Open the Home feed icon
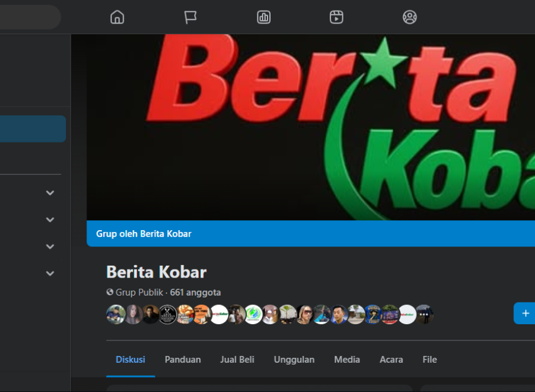This screenshot has width=535, height=392. point(117,17)
